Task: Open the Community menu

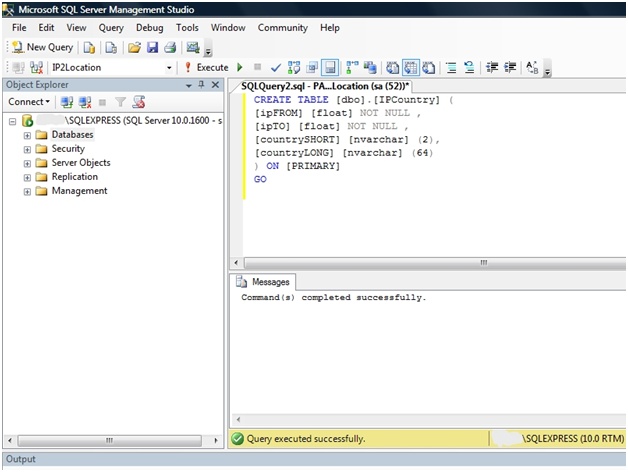Action: coord(283,28)
